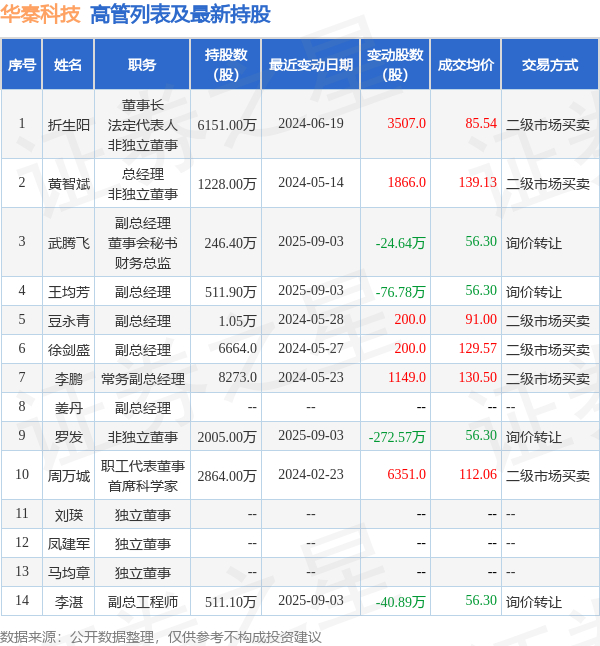Click the date 2024-06-19

311,123
